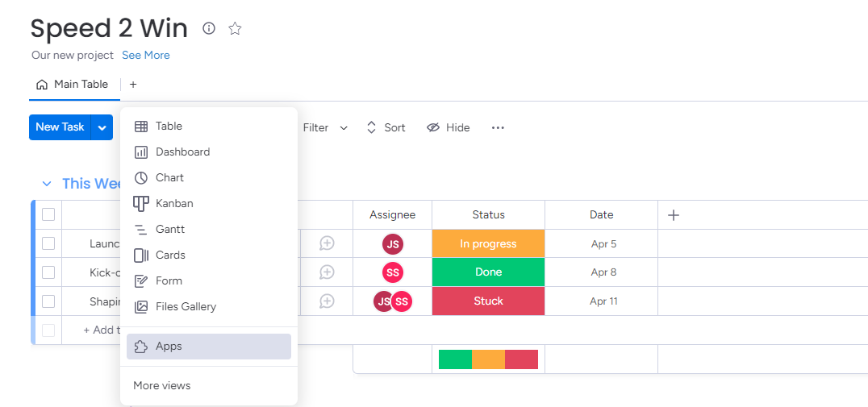Screen dimensions: 868x407
Task: Click the Sort arrows icon
Action: click(371, 127)
